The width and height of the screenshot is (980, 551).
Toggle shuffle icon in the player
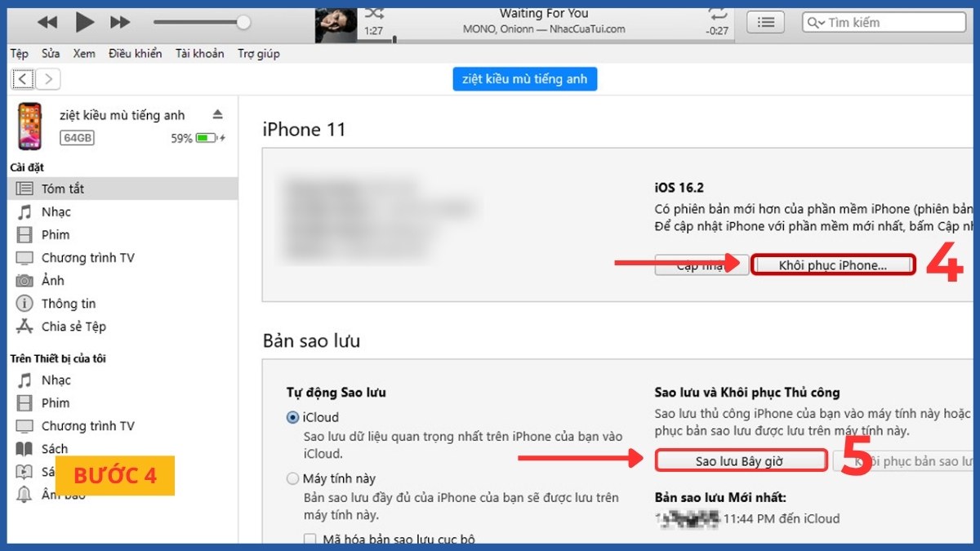tap(374, 13)
